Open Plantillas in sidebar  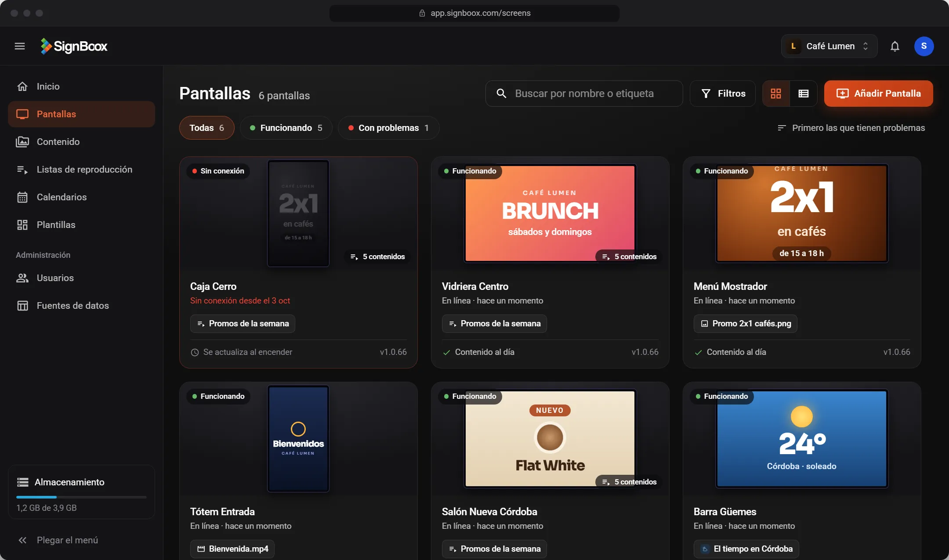(81, 225)
